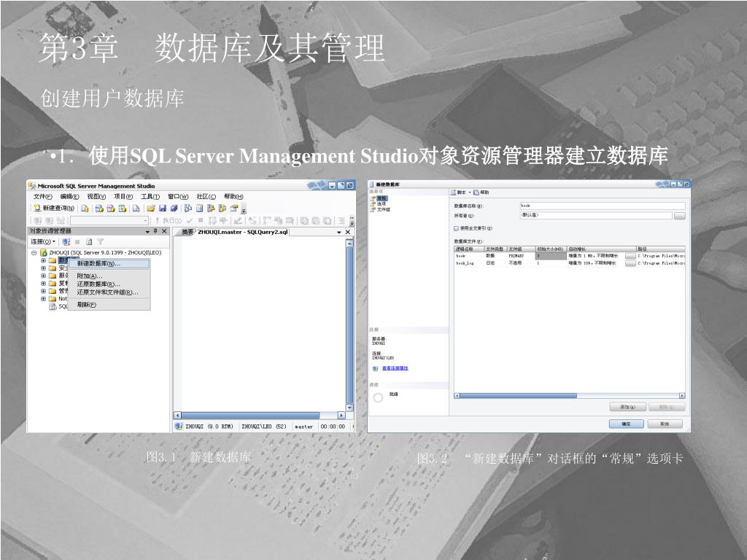Tick the 使用全文索引 checkbox

point(456,228)
